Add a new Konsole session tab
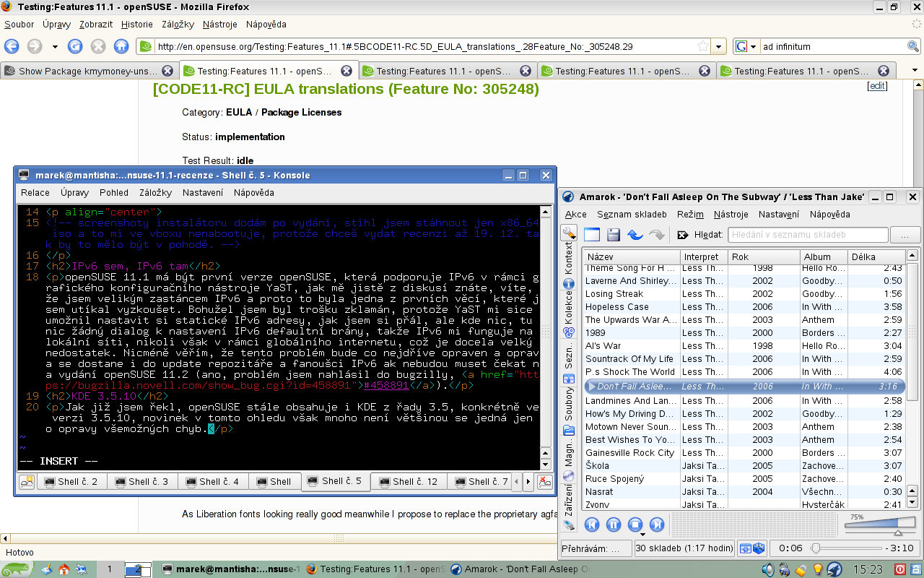 (27, 481)
